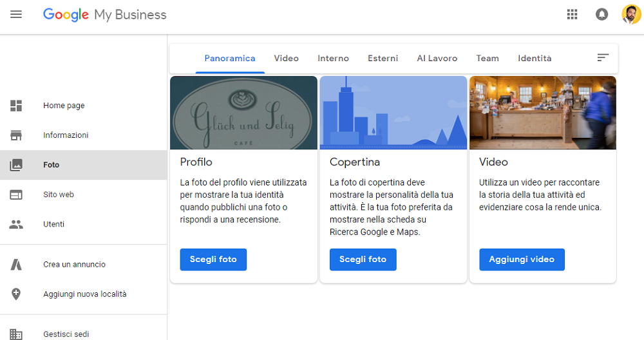This screenshot has width=644, height=340.
Task: Click the Utenti people icon
Action: point(16,224)
